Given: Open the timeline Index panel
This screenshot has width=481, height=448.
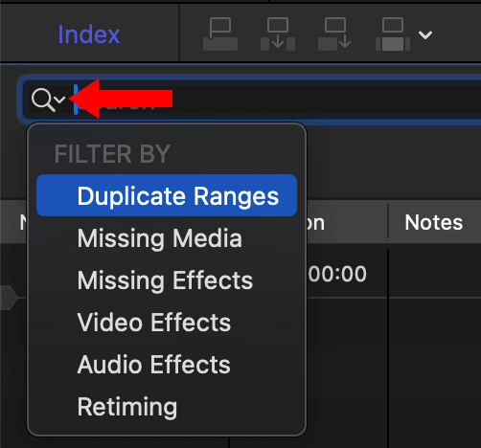Looking at the screenshot, I should [89, 34].
